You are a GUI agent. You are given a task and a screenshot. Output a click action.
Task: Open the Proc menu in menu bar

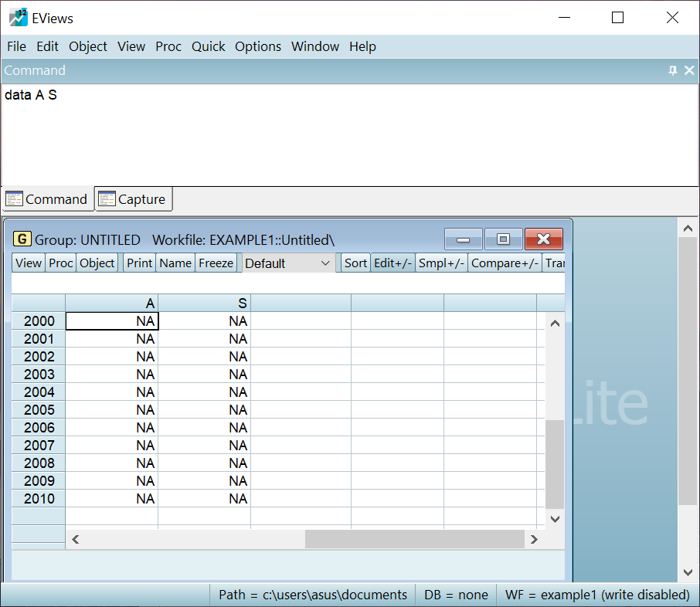[168, 46]
